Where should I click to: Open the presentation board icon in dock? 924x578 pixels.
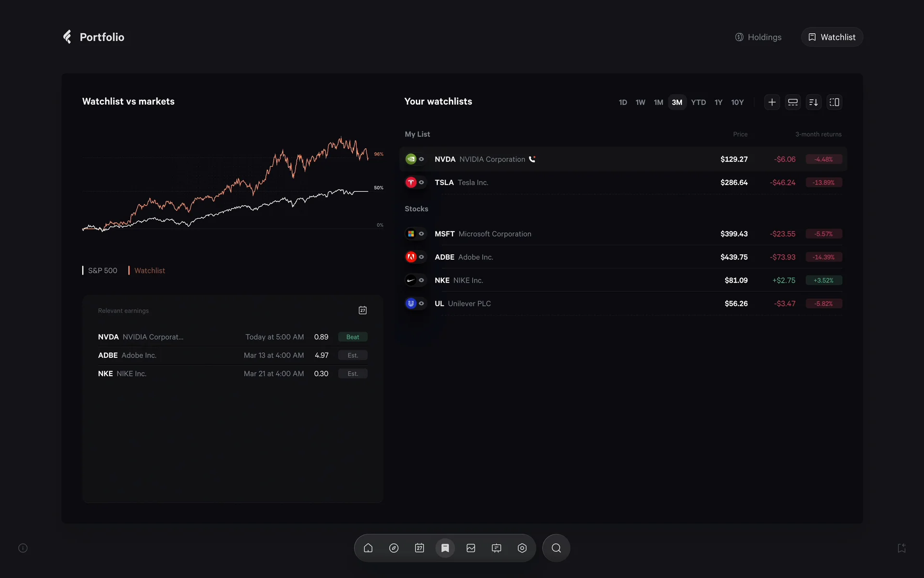(x=496, y=548)
